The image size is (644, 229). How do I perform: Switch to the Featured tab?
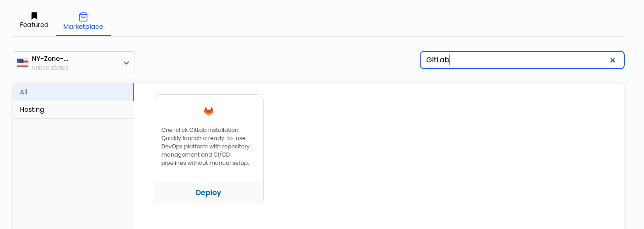coord(34,21)
